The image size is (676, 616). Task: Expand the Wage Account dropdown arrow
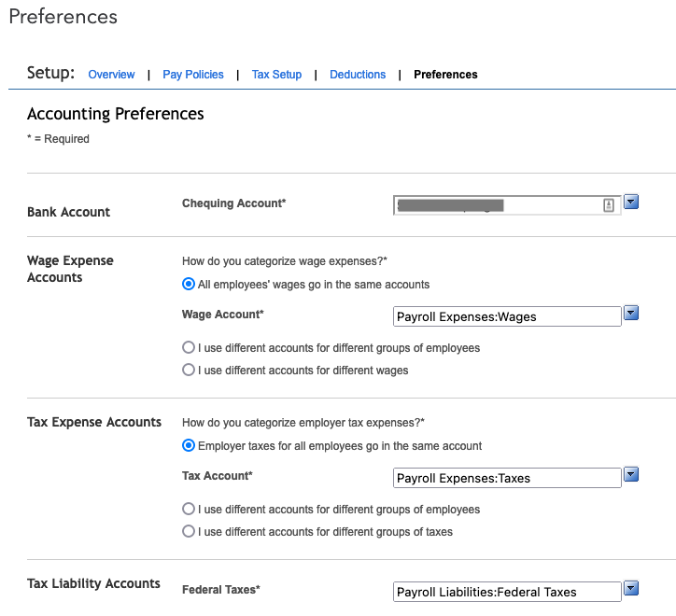631,313
